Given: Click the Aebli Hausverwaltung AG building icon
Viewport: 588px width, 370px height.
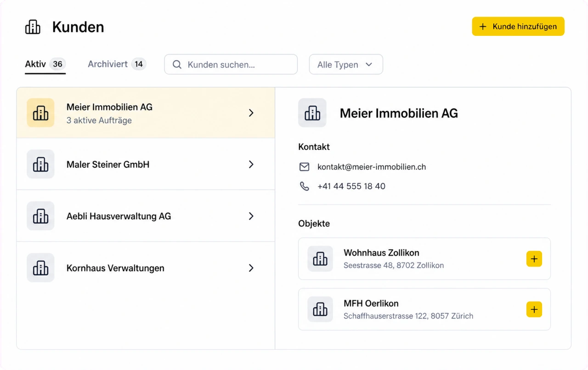Looking at the screenshot, I should 40,216.
